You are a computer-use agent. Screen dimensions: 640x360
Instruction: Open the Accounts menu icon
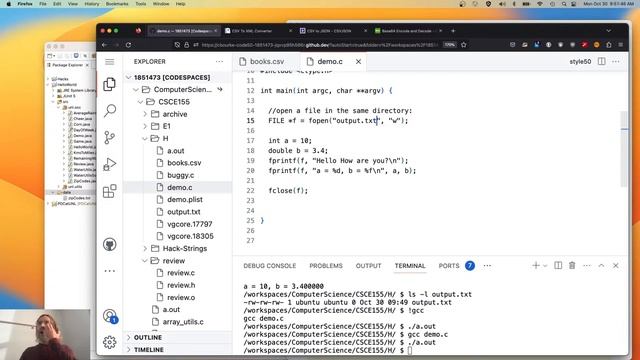pyautogui.click(x=109, y=316)
